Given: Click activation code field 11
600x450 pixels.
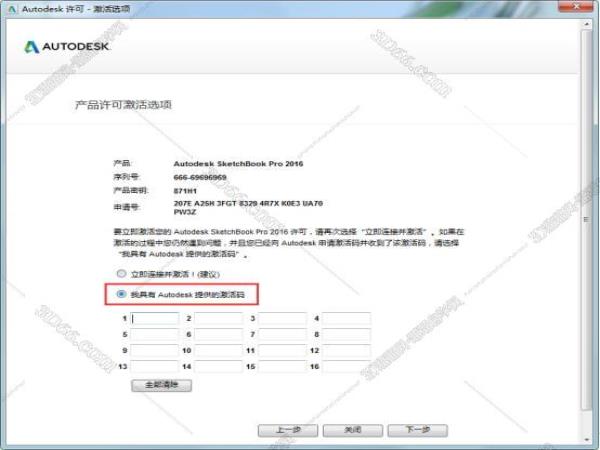Looking at the screenshot, I should coord(282,351).
